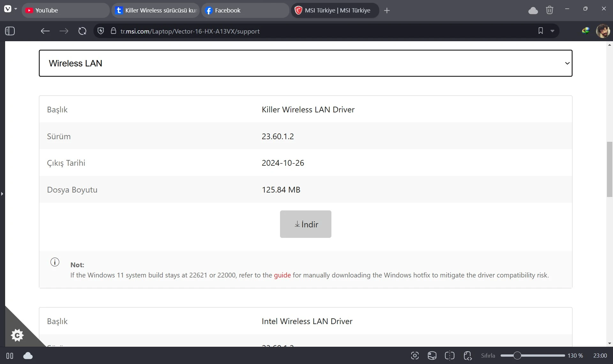This screenshot has width=613, height=364.
Task: Open the user profile avatar
Action: [603, 31]
